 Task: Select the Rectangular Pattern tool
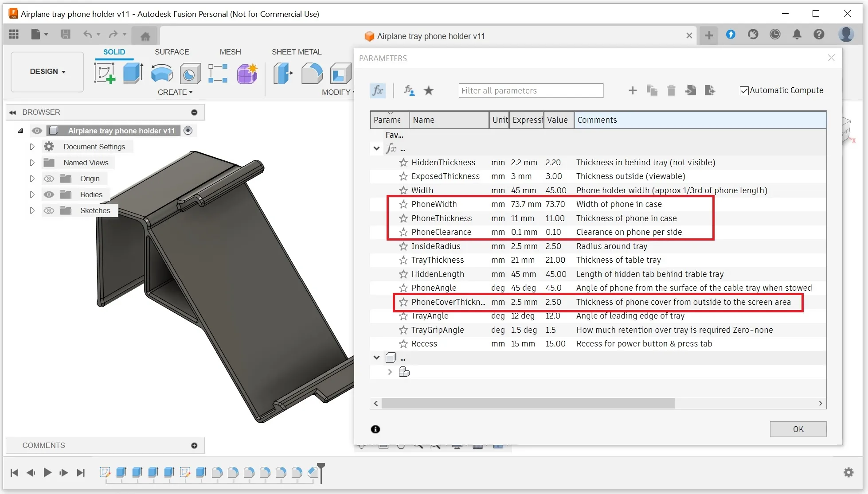click(218, 73)
